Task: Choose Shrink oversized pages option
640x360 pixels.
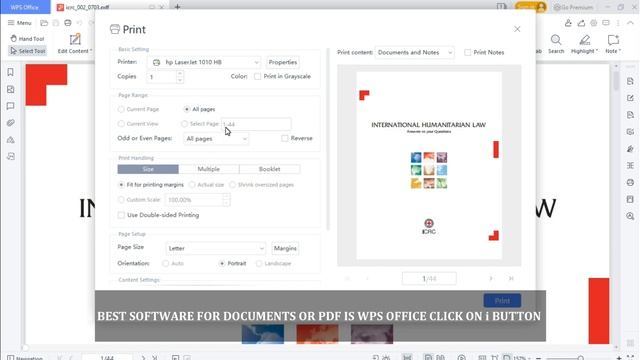Action: point(233,185)
